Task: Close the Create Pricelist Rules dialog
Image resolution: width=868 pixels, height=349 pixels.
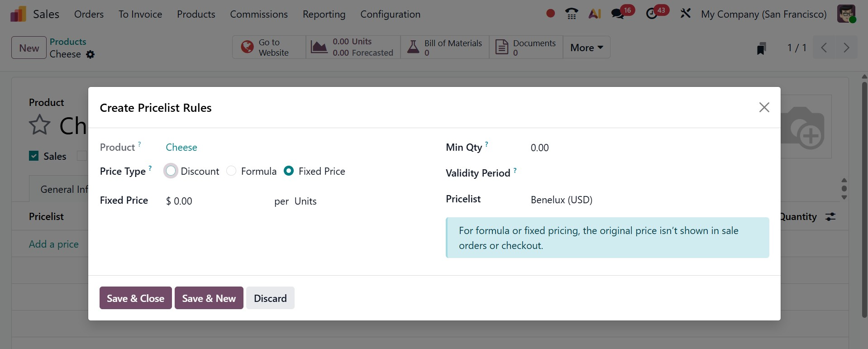Action: pyautogui.click(x=764, y=107)
